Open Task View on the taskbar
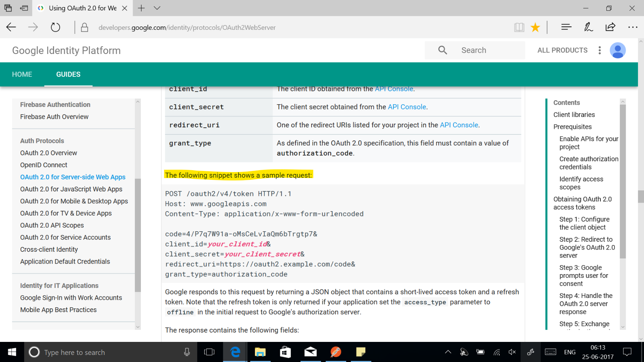 point(209,352)
